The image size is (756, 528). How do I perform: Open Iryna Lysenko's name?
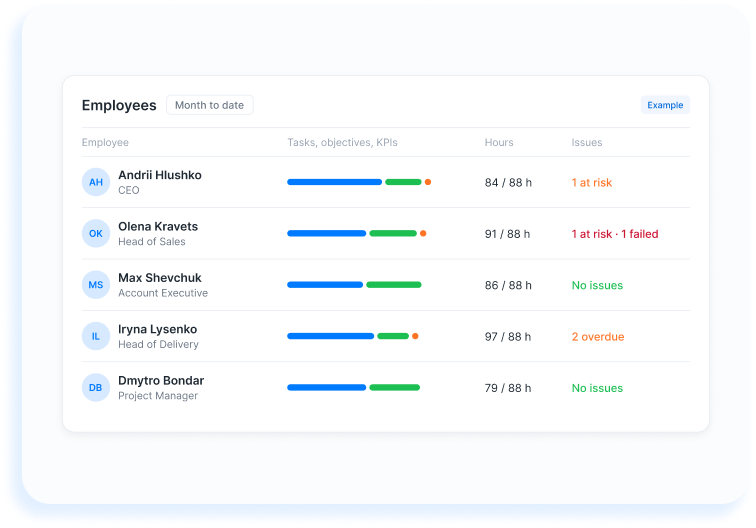click(158, 329)
